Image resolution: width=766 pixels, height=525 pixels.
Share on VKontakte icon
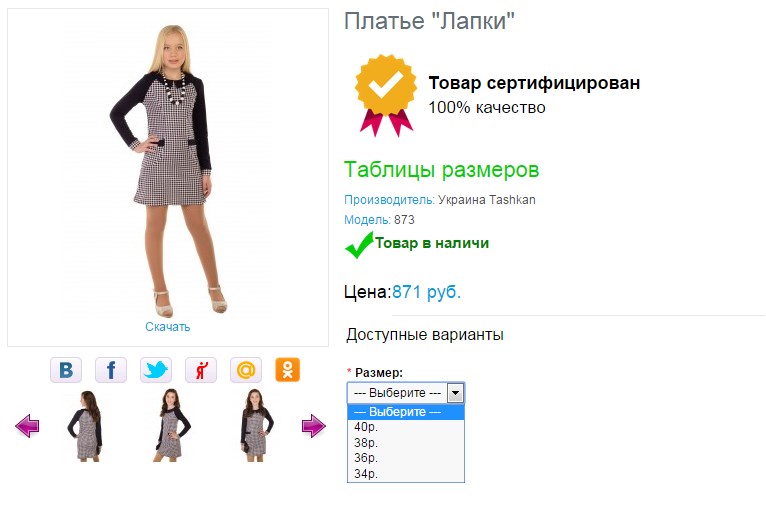click(66, 370)
